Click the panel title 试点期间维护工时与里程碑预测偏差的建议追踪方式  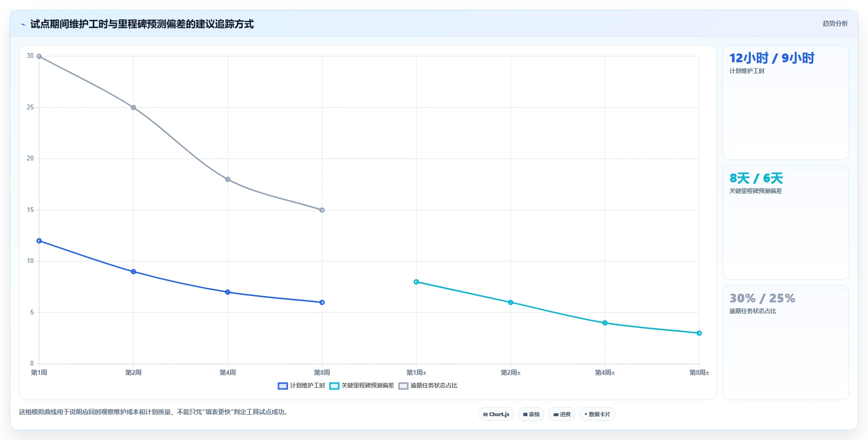tap(142, 24)
